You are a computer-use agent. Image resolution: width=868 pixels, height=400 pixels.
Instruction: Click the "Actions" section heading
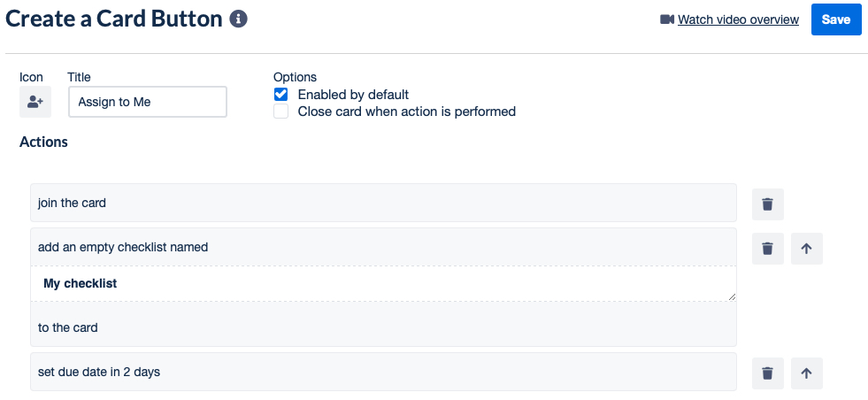pos(44,142)
